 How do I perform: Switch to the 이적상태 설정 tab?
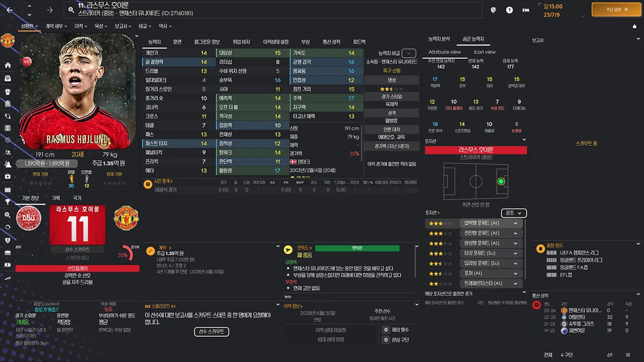point(276,41)
